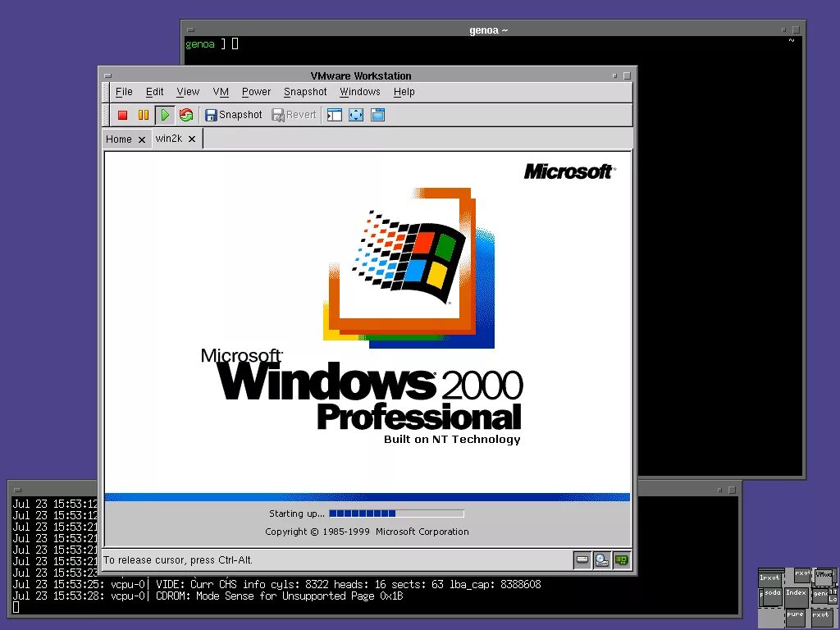Click the hard disk status icon
This screenshot has height=630, width=840.
click(582, 560)
